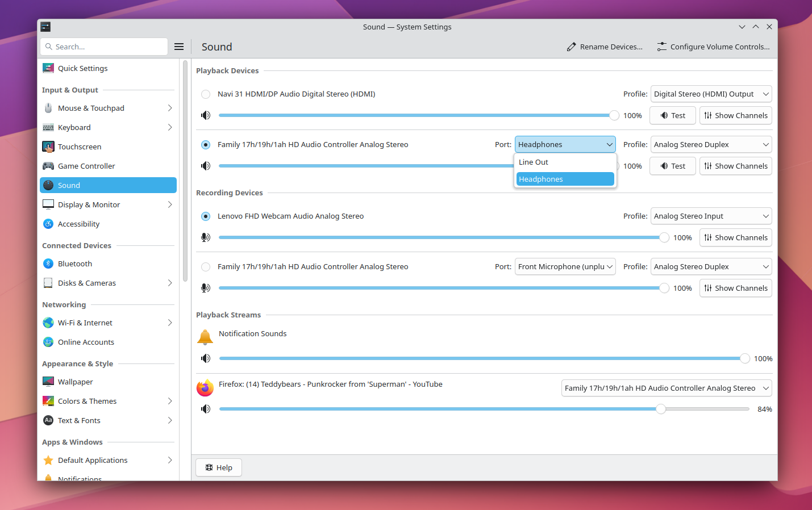Mute Notification Sounds stream speaker icon
Screen dimensions: 812x510
pyautogui.click(x=206, y=358)
